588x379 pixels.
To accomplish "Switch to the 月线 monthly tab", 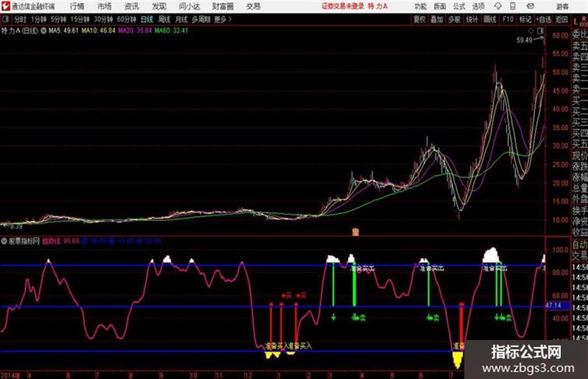I will (182, 19).
